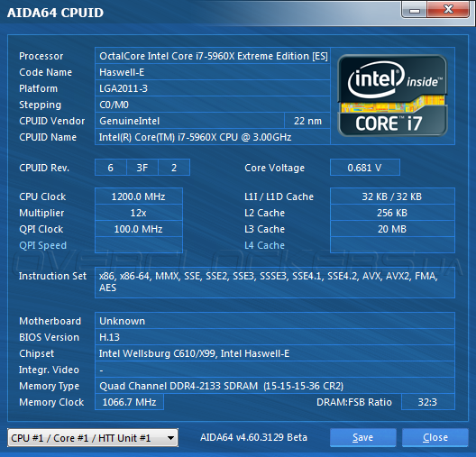This screenshot has width=476, height=457.
Task: Click the 'DRAM:FSB Ratio' label
Action: coord(354,402)
